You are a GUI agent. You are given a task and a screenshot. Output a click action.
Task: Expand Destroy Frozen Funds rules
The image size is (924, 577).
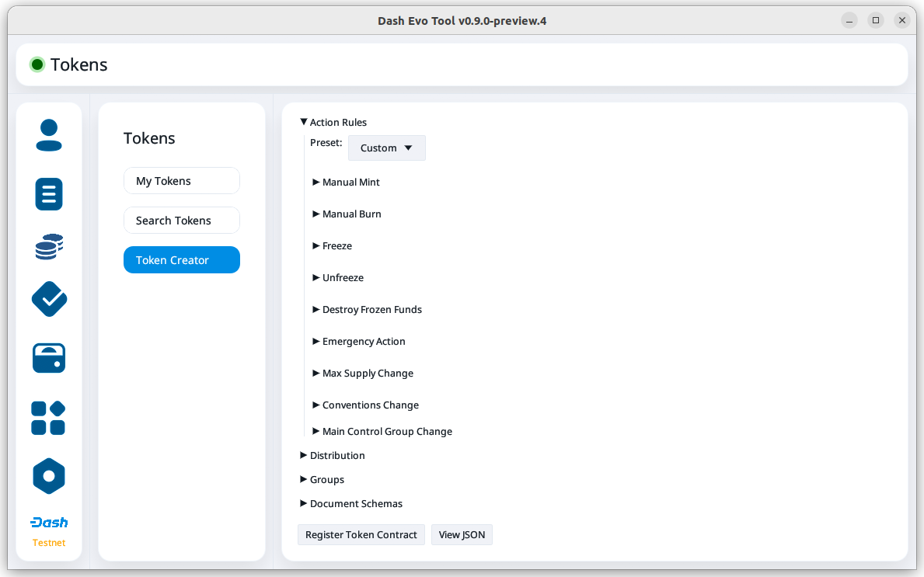tap(371, 310)
